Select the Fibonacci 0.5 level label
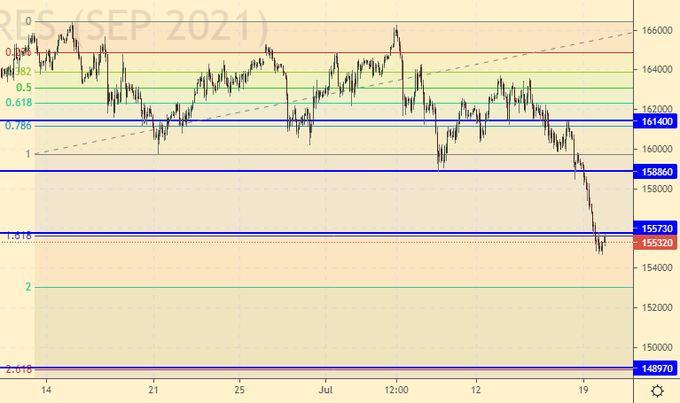 25,88
